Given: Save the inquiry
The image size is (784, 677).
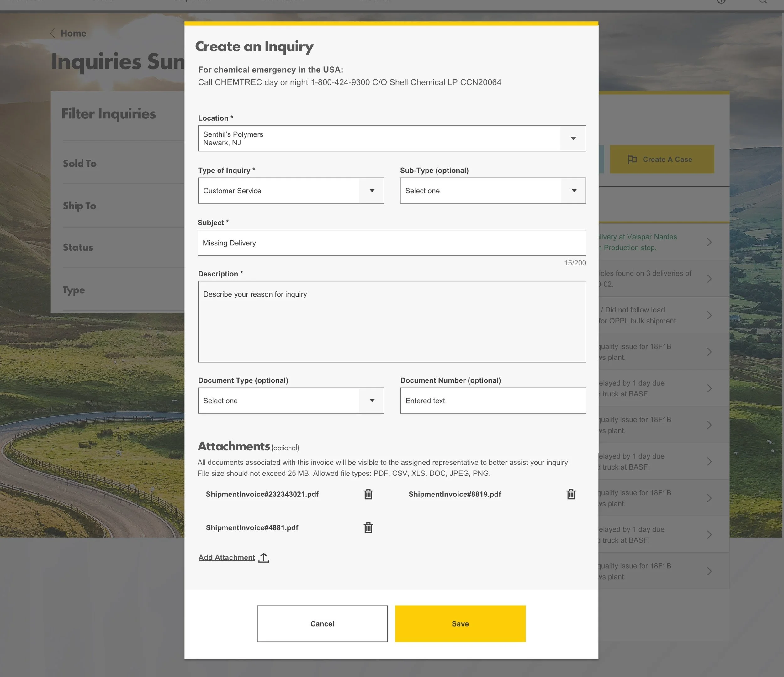Looking at the screenshot, I should 460,624.
